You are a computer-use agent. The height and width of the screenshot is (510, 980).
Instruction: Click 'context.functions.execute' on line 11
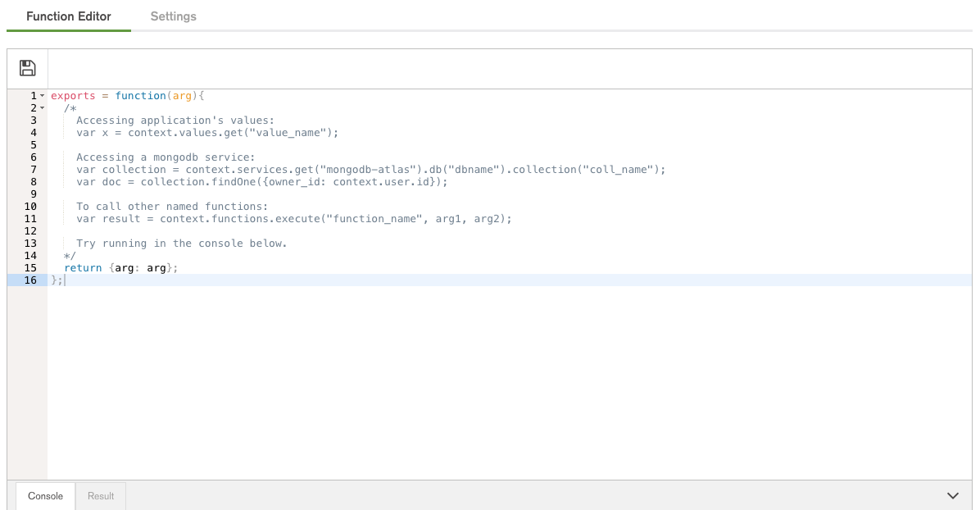tap(240, 219)
